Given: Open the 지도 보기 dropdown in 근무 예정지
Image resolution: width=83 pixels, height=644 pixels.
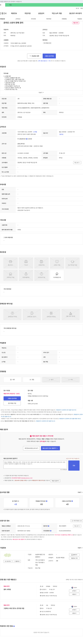Looking at the screenshot, I should coord(77,163).
